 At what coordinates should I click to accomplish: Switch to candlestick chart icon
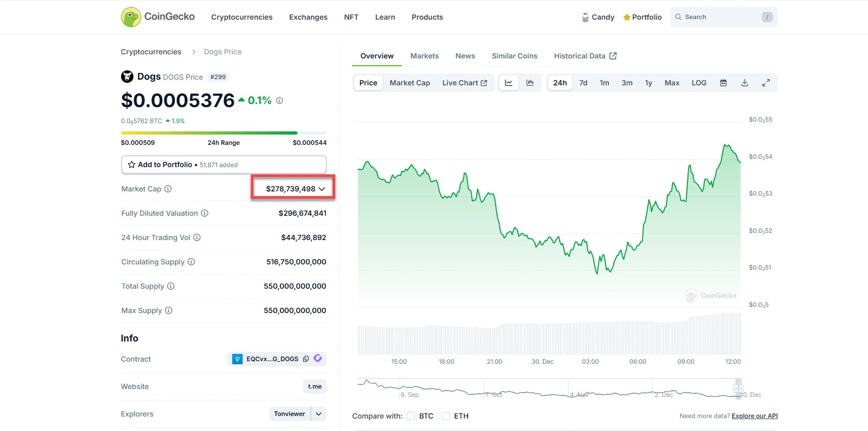(530, 83)
